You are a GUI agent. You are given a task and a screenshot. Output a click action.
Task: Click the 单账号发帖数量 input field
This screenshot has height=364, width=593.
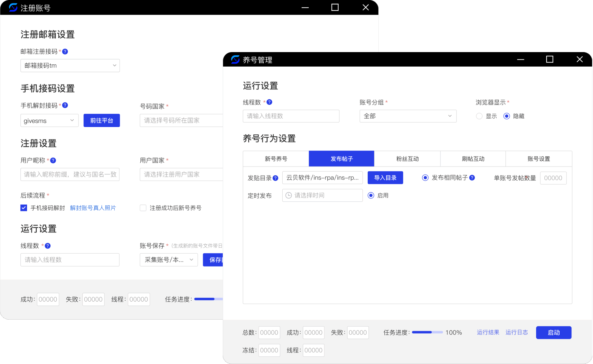point(553,178)
